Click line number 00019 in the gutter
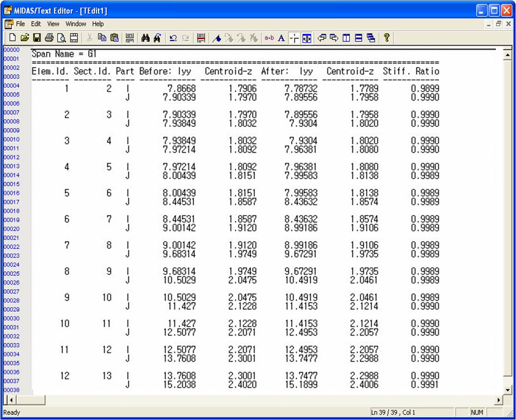This screenshot has height=420, width=516. [12, 220]
